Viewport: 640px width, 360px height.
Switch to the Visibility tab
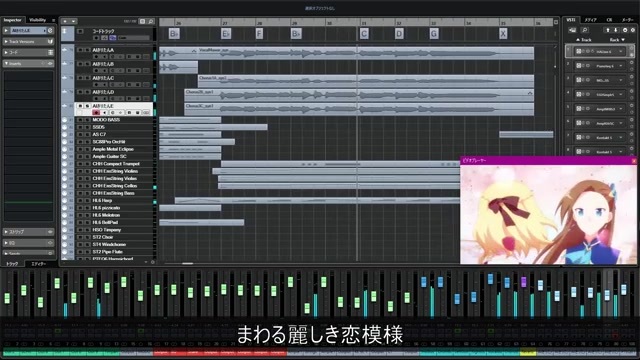pyautogui.click(x=37, y=20)
